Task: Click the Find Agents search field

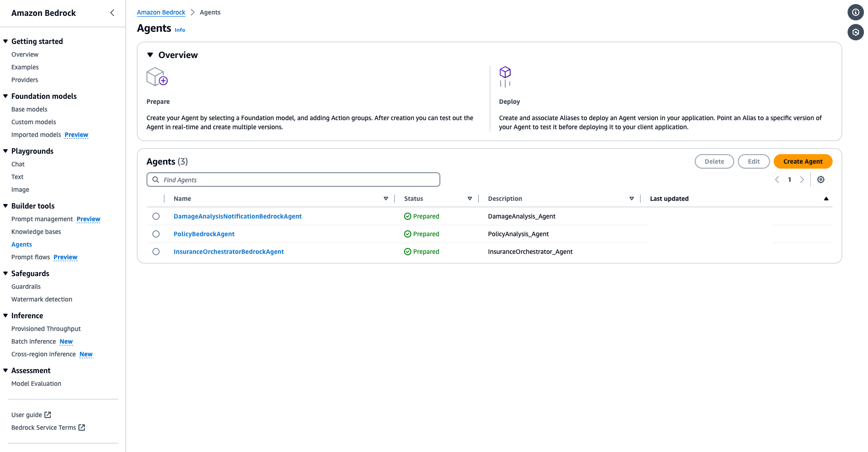Action: coord(293,180)
